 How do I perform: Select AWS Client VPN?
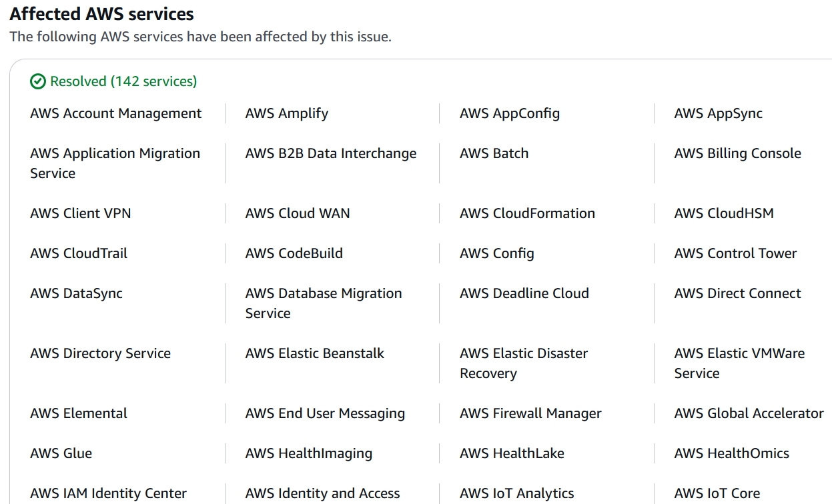click(x=80, y=213)
